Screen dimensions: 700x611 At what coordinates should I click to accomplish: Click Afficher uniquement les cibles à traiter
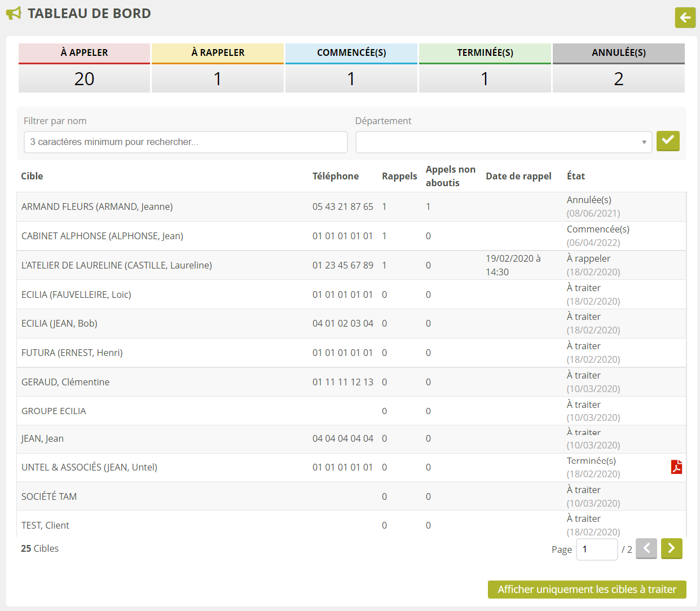(x=587, y=590)
